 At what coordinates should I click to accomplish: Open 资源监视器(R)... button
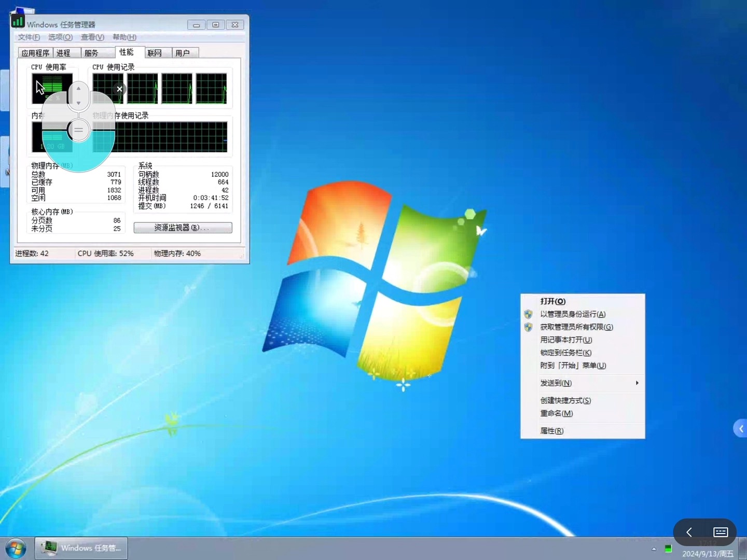pyautogui.click(x=183, y=228)
